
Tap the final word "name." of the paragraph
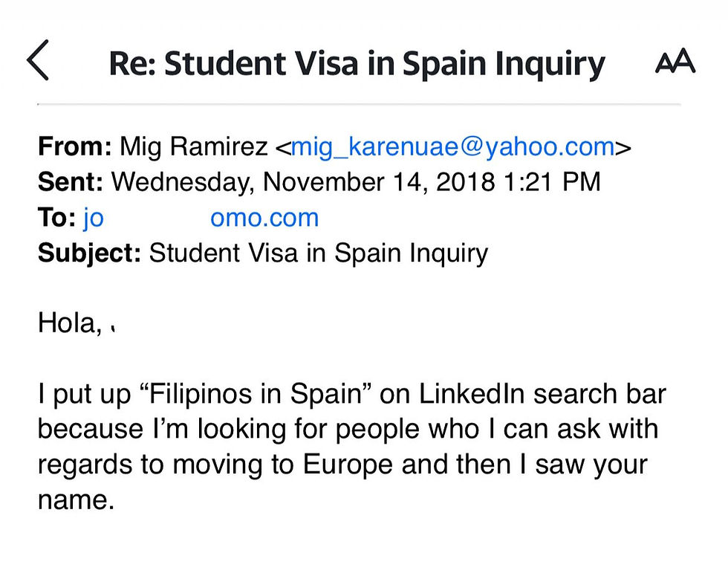click(x=76, y=501)
